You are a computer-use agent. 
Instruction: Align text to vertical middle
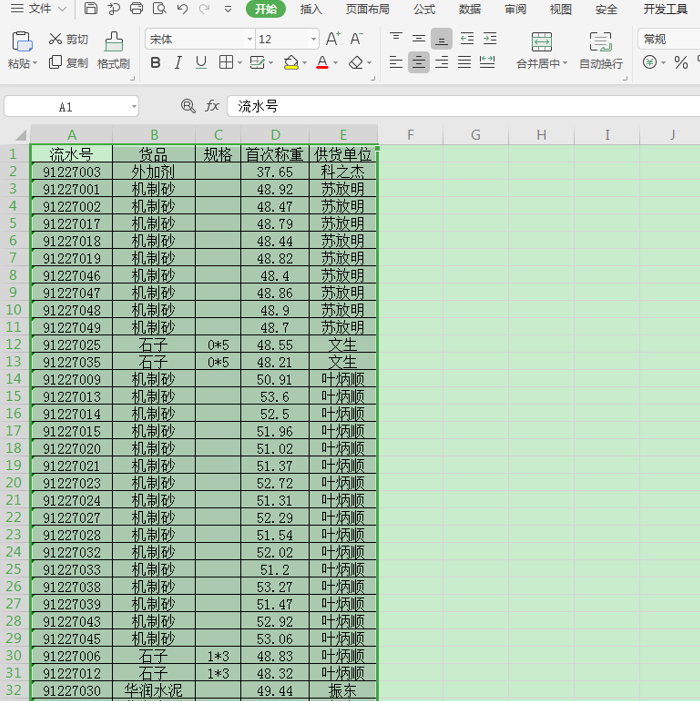click(x=418, y=38)
